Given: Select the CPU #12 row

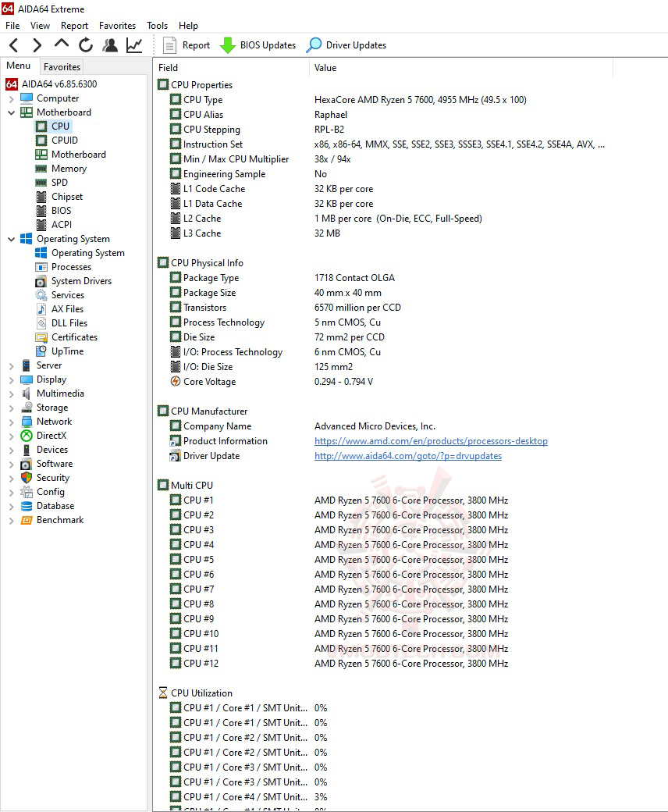Looking at the screenshot, I should 383,664.
